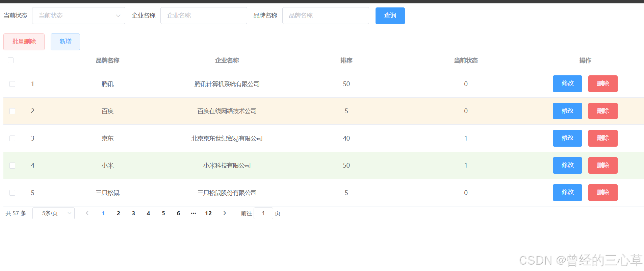
Task: Click the 品牌名称 column header
Action: point(107,60)
